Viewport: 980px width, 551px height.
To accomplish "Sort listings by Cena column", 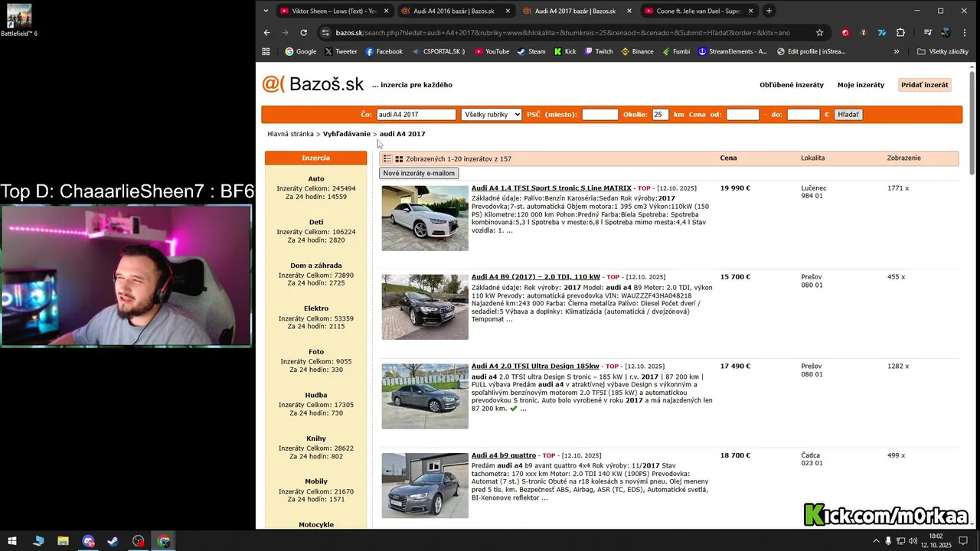I will tap(728, 158).
